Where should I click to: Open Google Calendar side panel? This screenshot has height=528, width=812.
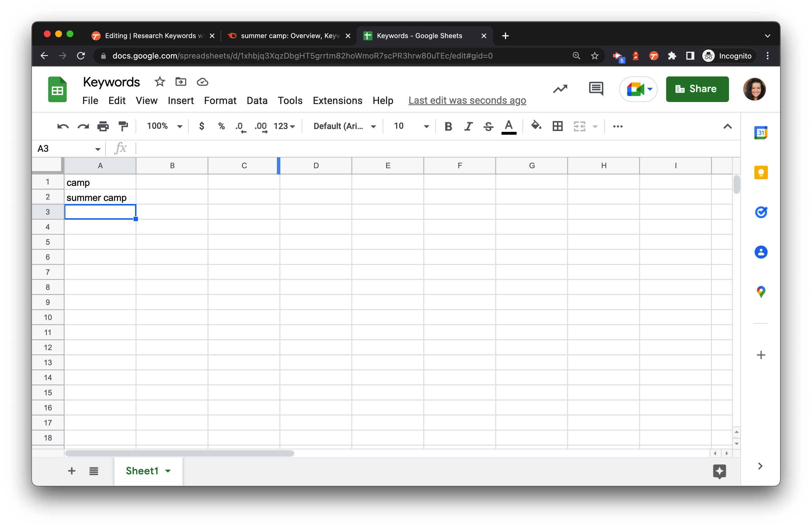coord(761,133)
